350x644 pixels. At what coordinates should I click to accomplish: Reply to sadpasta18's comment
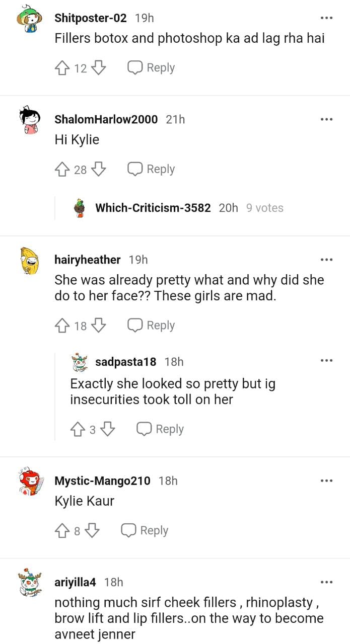tap(160, 429)
